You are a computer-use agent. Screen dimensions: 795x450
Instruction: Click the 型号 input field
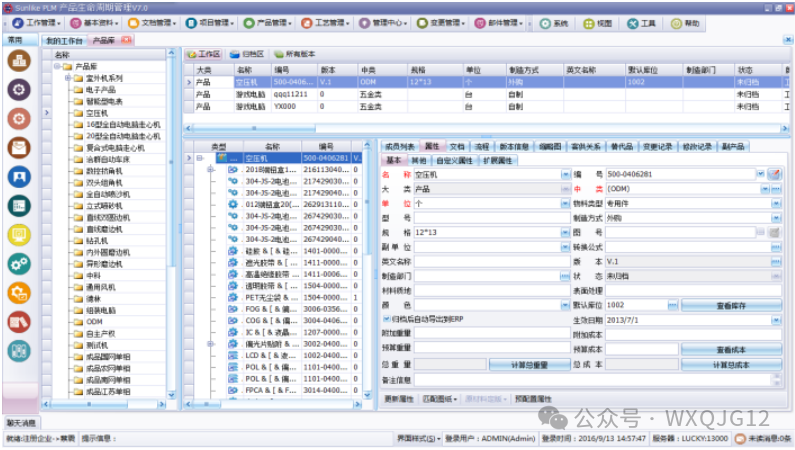(492, 218)
